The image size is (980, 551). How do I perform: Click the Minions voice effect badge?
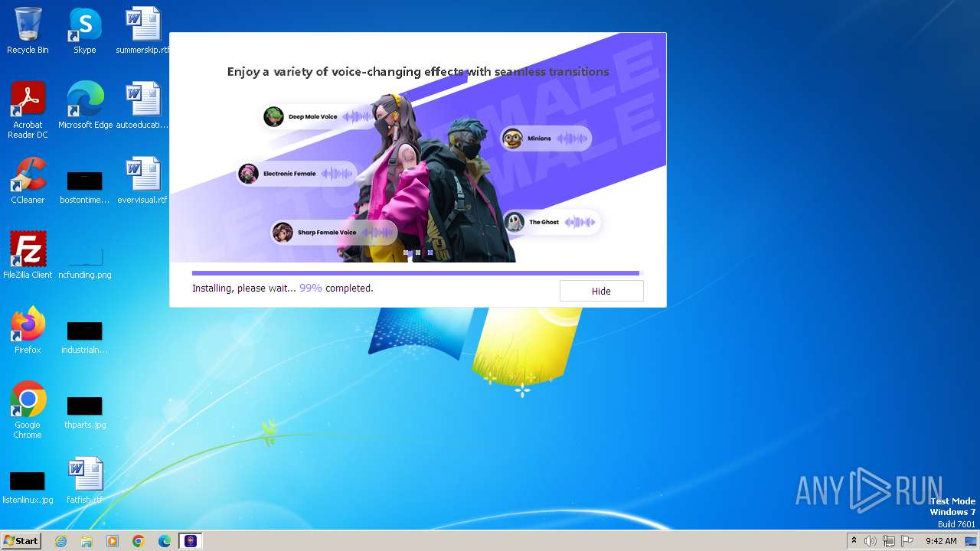pos(546,139)
